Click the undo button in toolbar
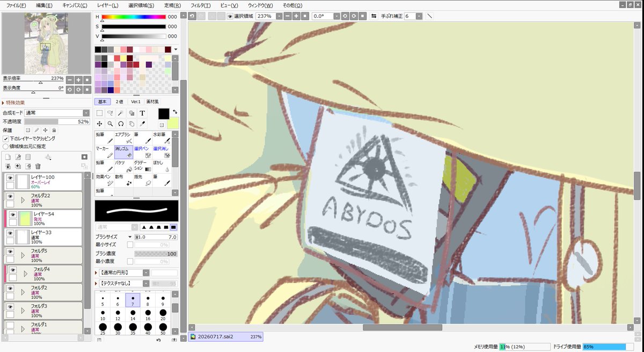This screenshot has height=352, width=644. click(x=192, y=16)
